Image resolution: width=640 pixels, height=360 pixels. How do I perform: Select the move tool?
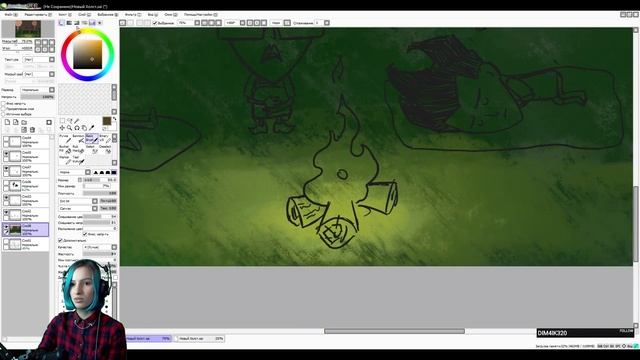coord(62,128)
